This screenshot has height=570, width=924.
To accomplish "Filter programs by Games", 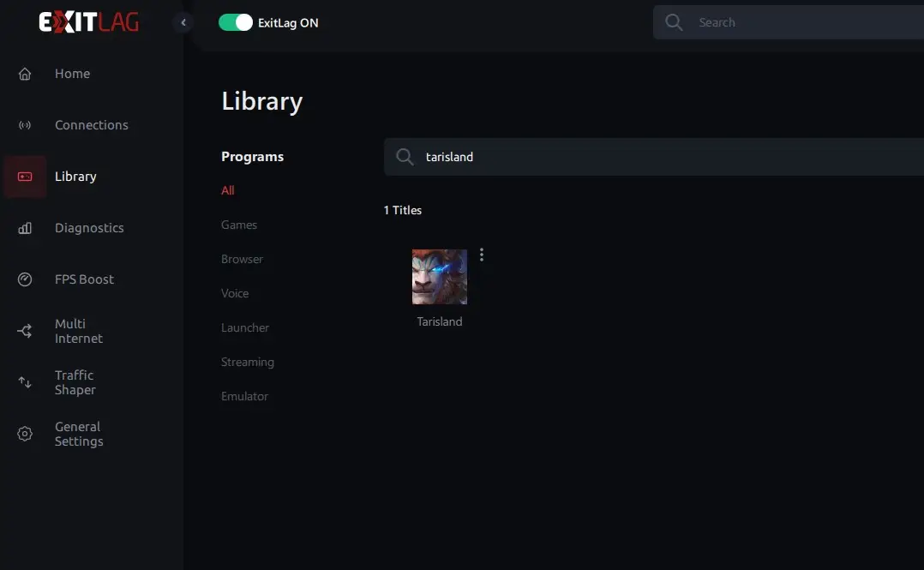I will (x=238, y=225).
